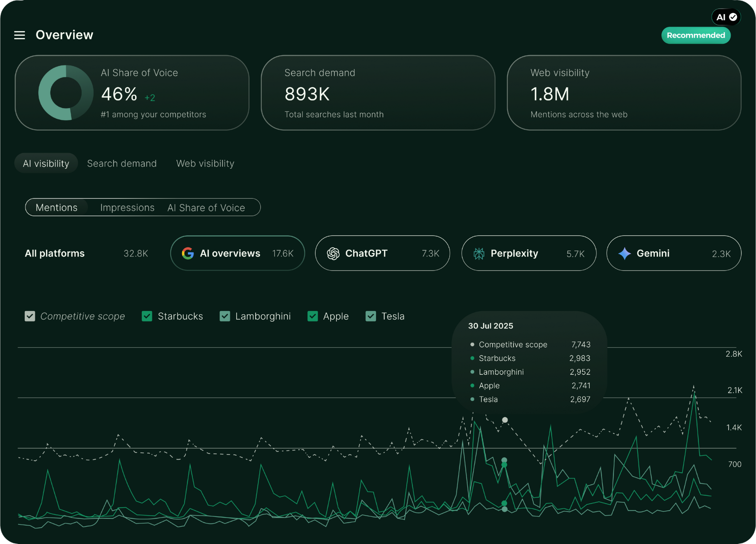Screen dimensions: 756x544
Task: Click the ChatGPT platform logo
Action: [x=333, y=253]
